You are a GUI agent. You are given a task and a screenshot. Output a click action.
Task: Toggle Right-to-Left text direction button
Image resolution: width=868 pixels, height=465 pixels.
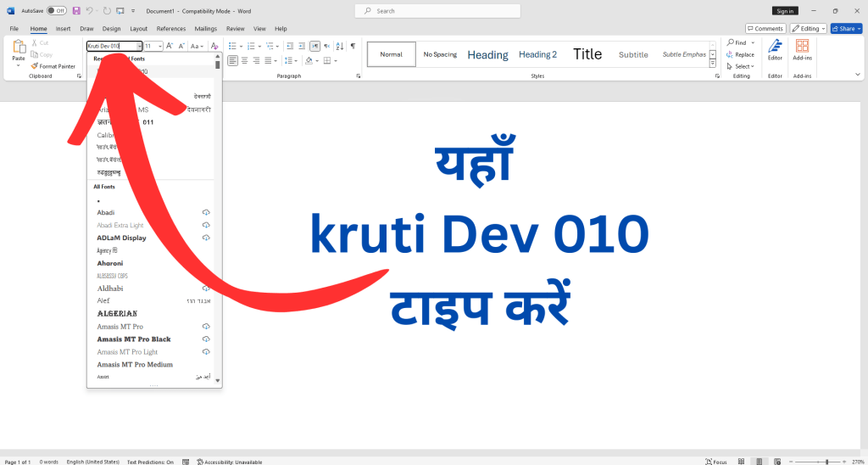point(327,46)
